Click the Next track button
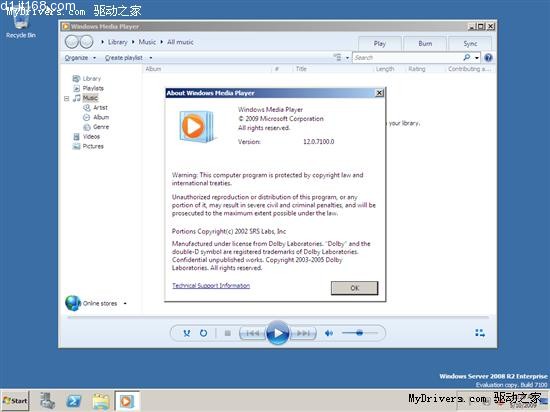Screen dimensions: 550x412 click(x=303, y=333)
